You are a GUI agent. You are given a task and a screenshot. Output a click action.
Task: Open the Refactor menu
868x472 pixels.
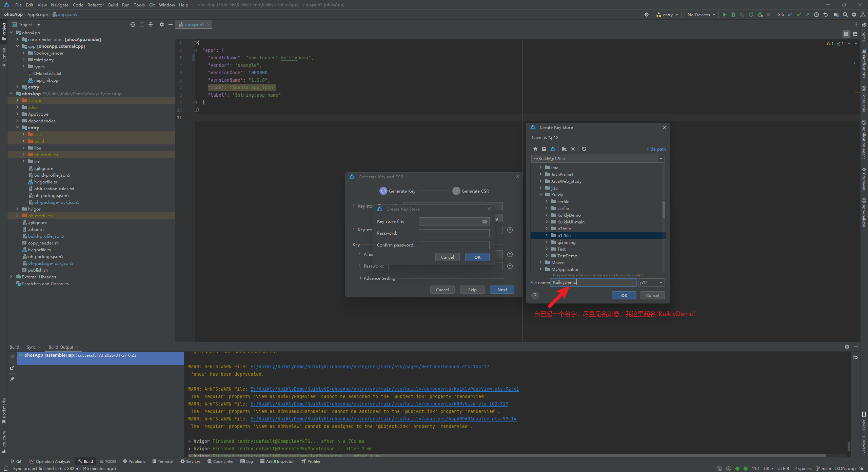click(x=95, y=5)
